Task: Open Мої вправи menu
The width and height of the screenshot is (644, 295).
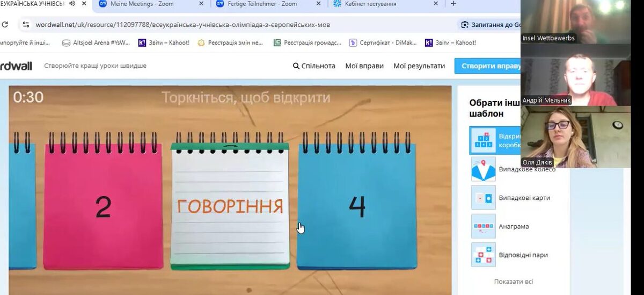Action: [x=364, y=66]
